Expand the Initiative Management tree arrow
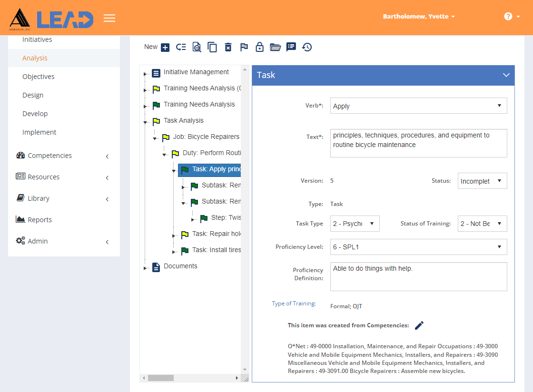Viewport: 533px width, 392px height. 145,74
